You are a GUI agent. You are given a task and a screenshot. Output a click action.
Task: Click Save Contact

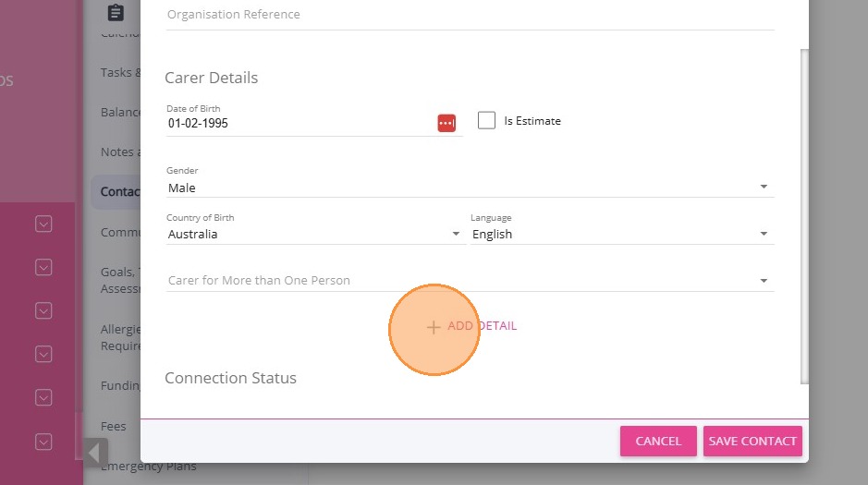click(x=752, y=442)
